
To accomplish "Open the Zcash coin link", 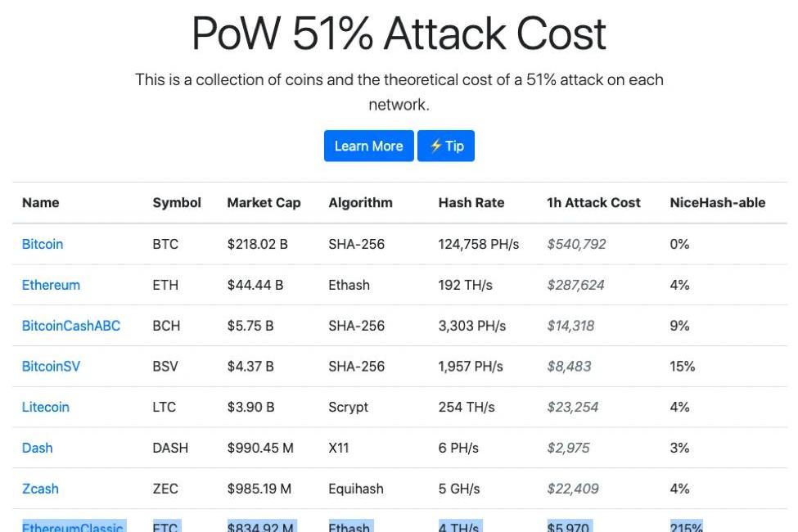I will coord(40,489).
